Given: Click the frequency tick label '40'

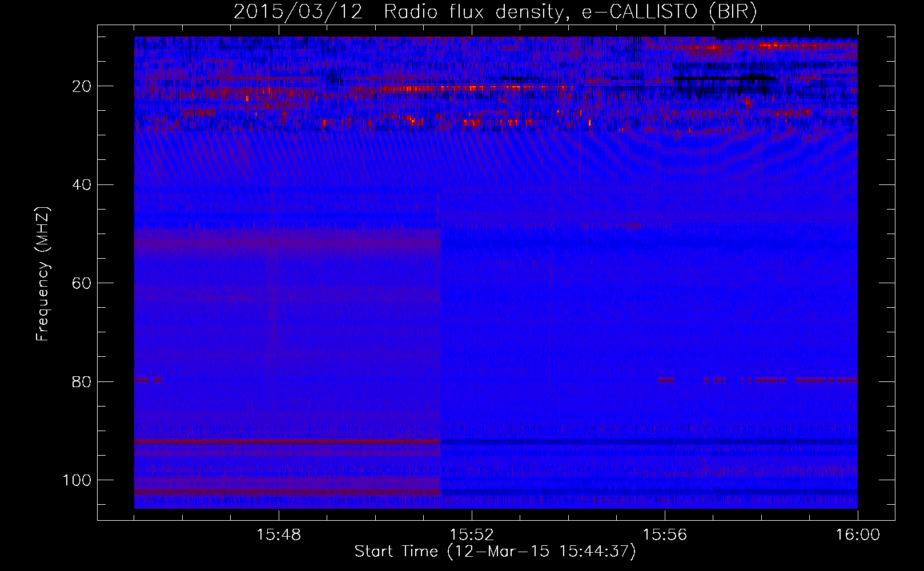Looking at the screenshot, I should click(82, 185).
